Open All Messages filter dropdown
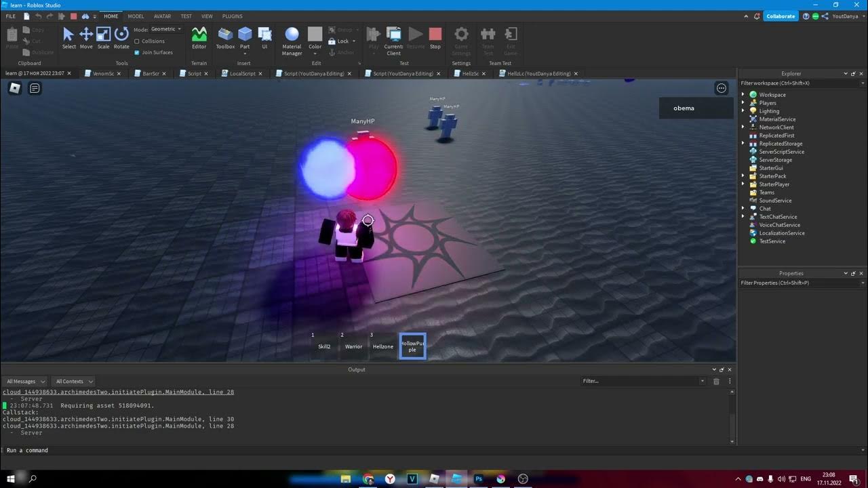 pyautogui.click(x=25, y=382)
